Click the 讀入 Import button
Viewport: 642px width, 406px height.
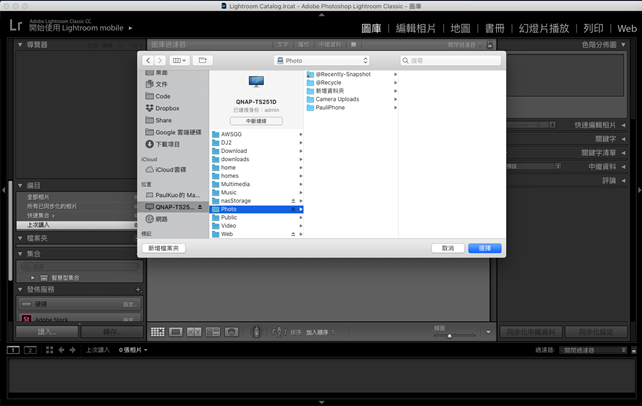pos(47,332)
